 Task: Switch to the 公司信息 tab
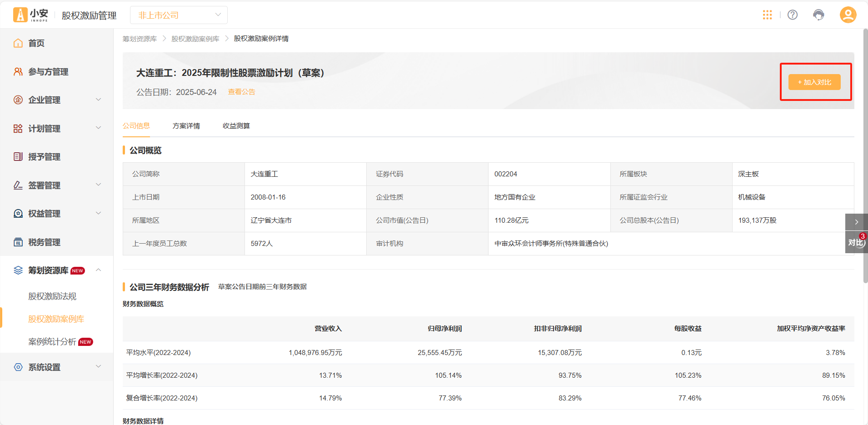136,126
